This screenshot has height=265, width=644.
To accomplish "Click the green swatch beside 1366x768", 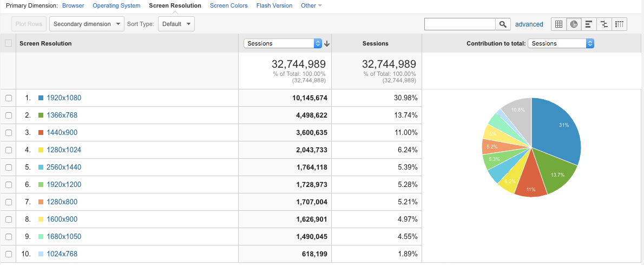I will pos(41,115).
